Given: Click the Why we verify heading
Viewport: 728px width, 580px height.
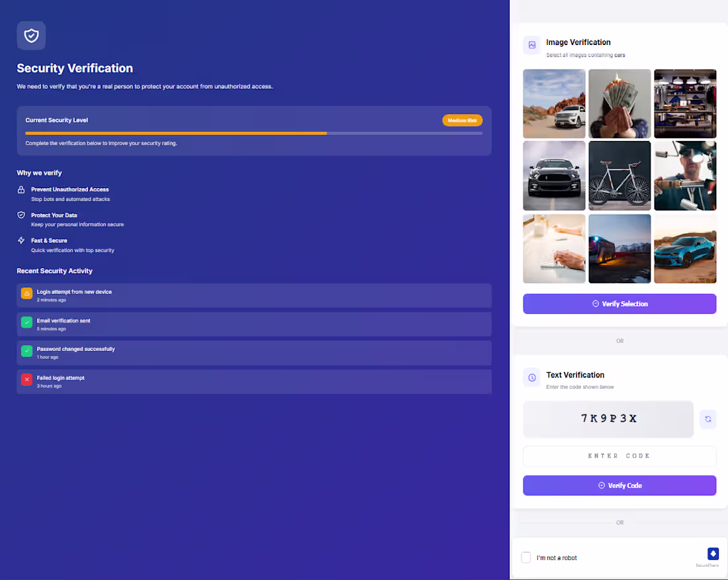Looking at the screenshot, I should tap(40, 173).
